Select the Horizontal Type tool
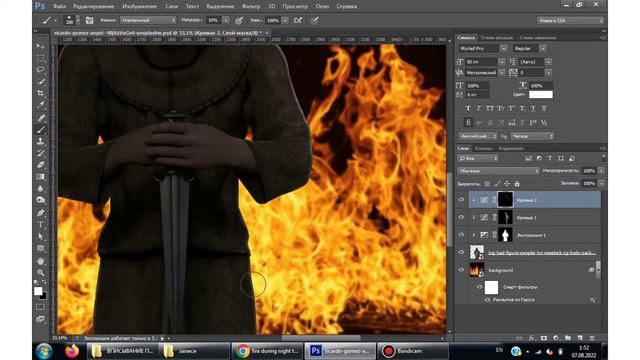Screen dimensions: 640x360 tap(40, 225)
